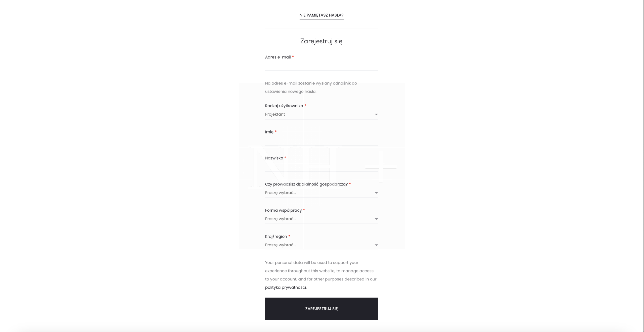Click the arrow icon in the Kraj/region select
The image size is (644, 332).
(376, 245)
